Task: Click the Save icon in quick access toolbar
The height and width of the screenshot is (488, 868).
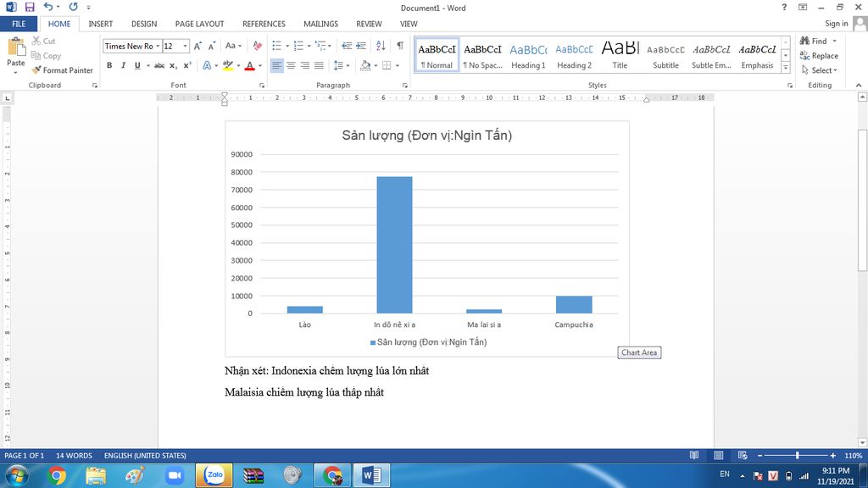Action: 30,7
